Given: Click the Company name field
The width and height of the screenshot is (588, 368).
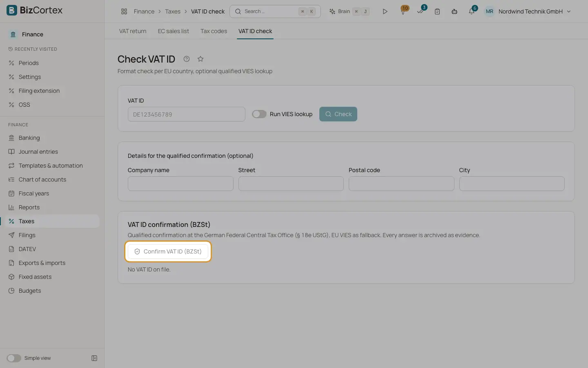Looking at the screenshot, I should click(x=180, y=184).
